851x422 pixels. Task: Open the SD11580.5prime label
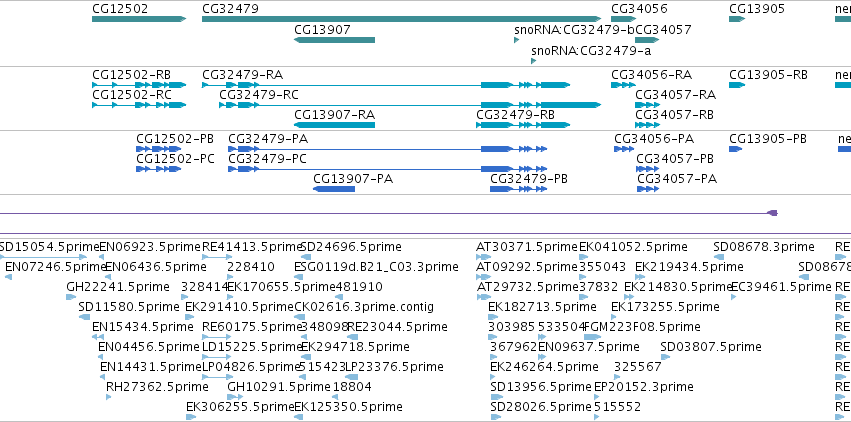pyautogui.click(x=129, y=307)
